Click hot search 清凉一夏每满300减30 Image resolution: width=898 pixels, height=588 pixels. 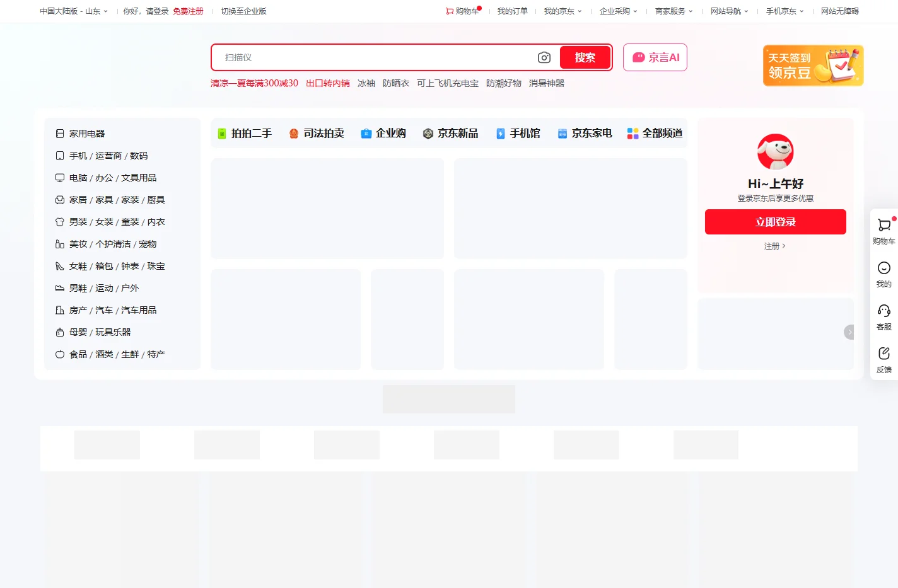(254, 83)
